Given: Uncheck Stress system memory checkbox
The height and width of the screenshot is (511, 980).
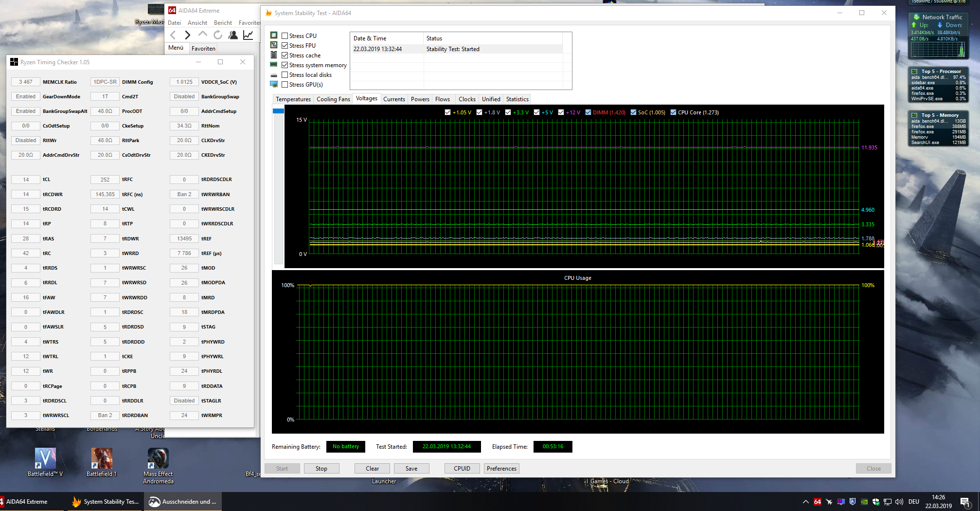Looking at the screenshot, I should 285,65.
